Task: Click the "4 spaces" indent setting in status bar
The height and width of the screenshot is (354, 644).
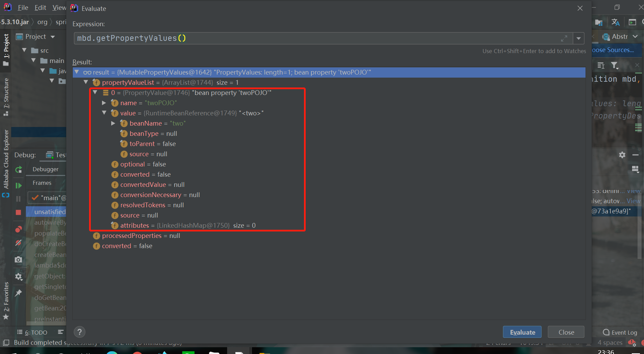Action: tap(610, 342)
